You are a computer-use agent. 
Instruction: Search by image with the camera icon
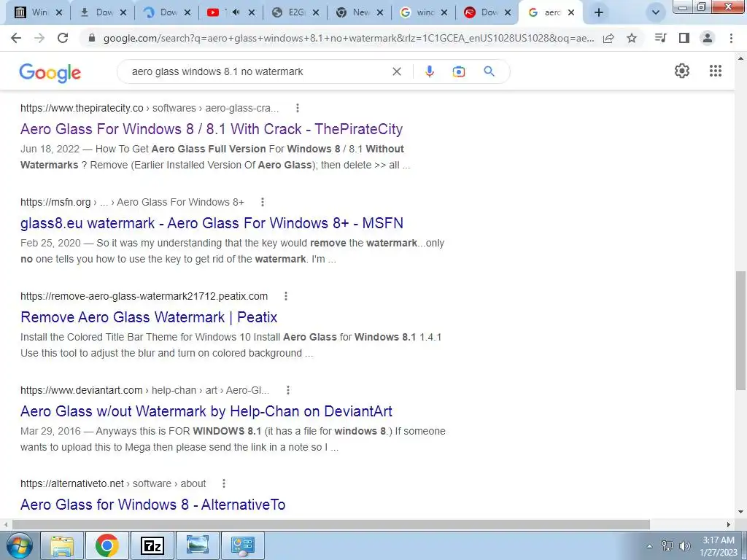459,71
